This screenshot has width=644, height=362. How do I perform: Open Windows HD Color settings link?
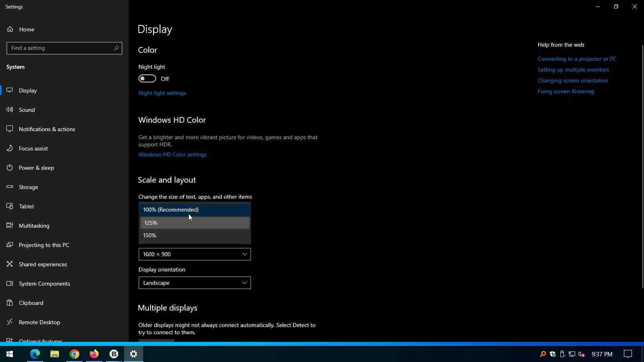coord(173,154)
